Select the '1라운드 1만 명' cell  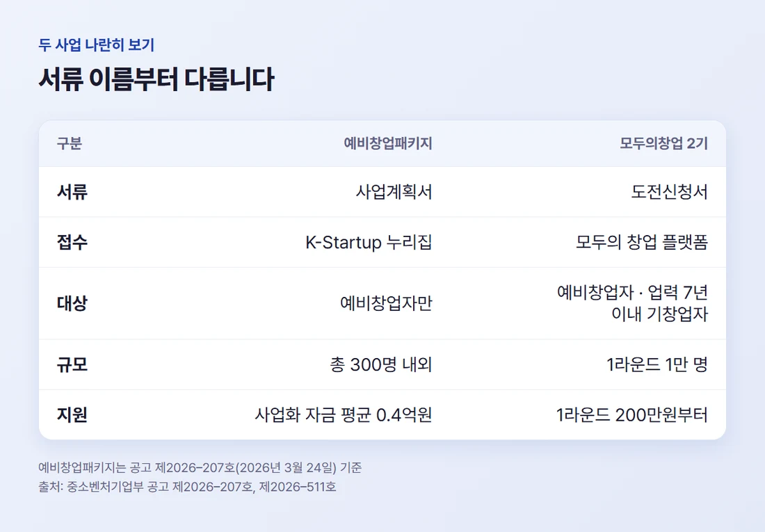657,364
